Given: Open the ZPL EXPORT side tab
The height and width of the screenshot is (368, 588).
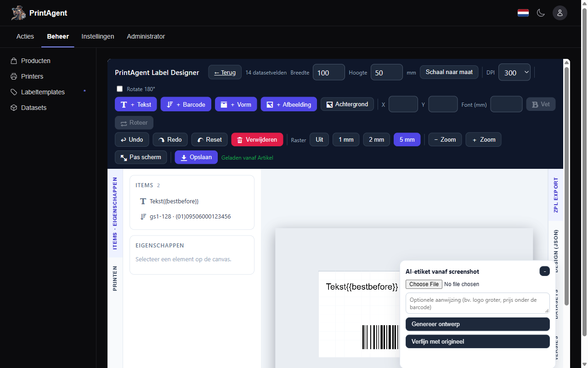Looking at the screenshot, I should coord(556,195).
